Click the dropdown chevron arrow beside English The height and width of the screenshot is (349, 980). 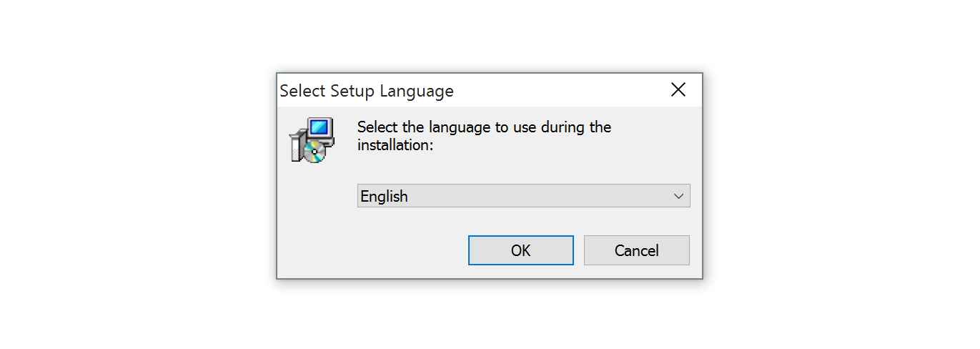[678, 196]
